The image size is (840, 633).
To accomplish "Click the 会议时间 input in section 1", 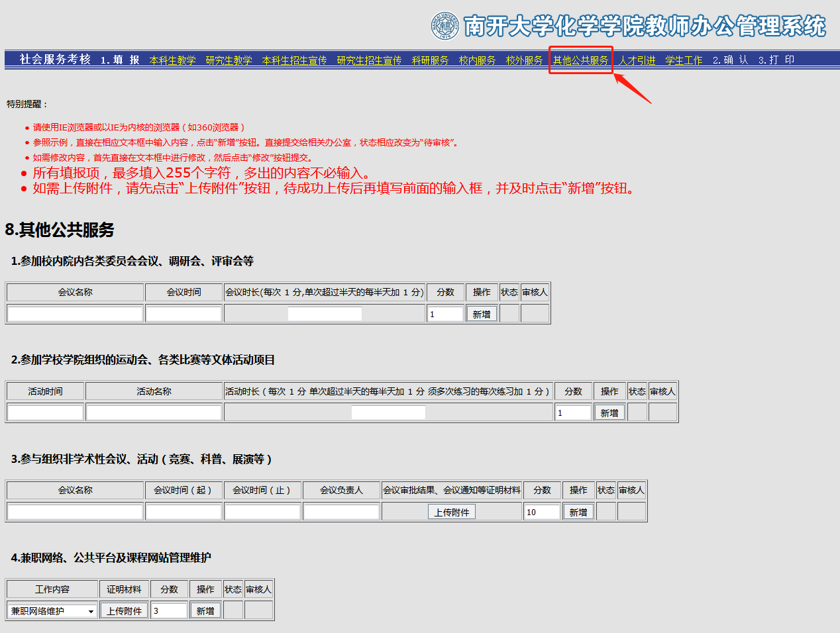I will 184,314.
